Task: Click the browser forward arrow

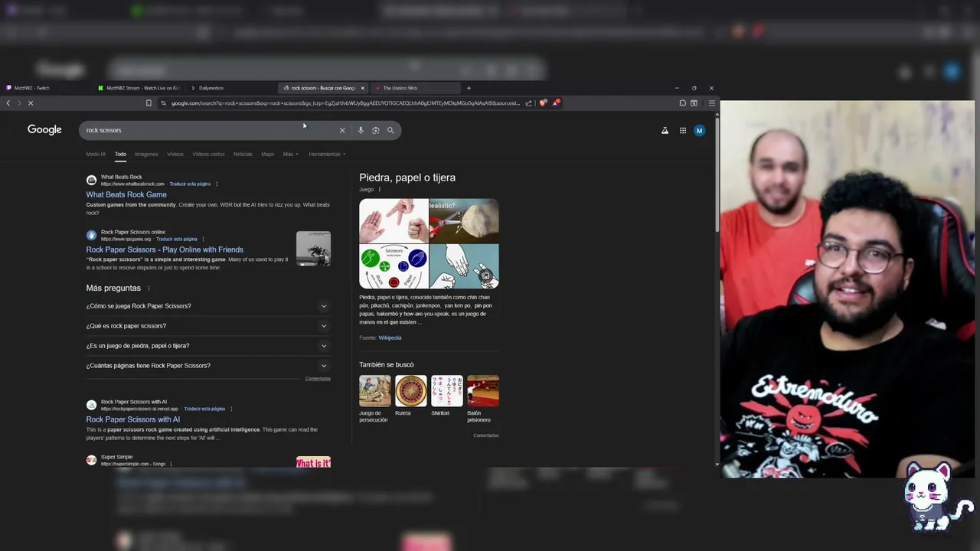Action: [x=19, y=103]
